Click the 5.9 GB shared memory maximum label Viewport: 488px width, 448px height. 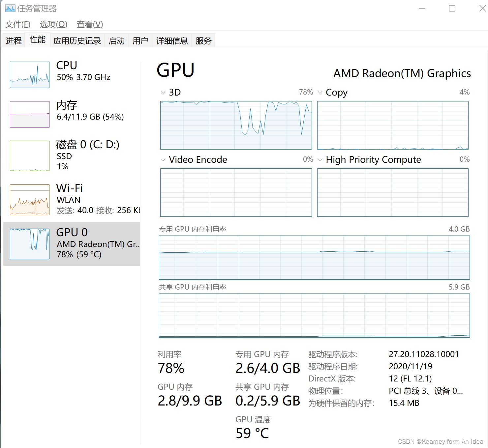pyautogui.click(x=459, y=287)
